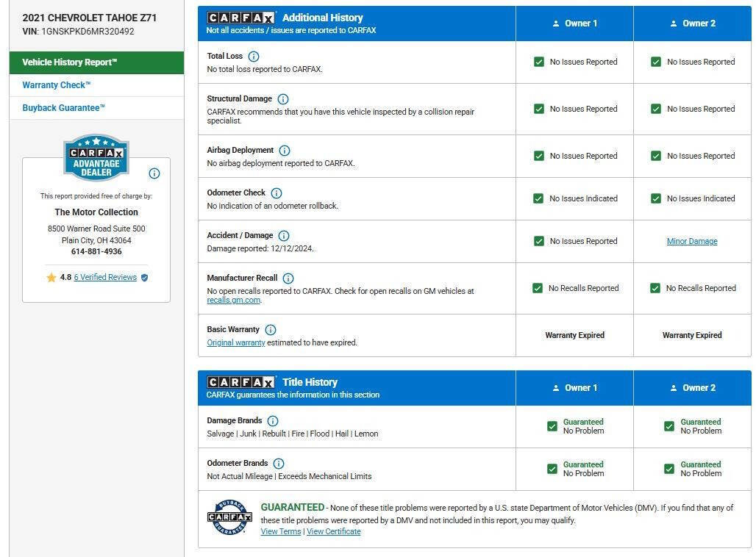Click the Basic Warranty info icon

(271, 330)
